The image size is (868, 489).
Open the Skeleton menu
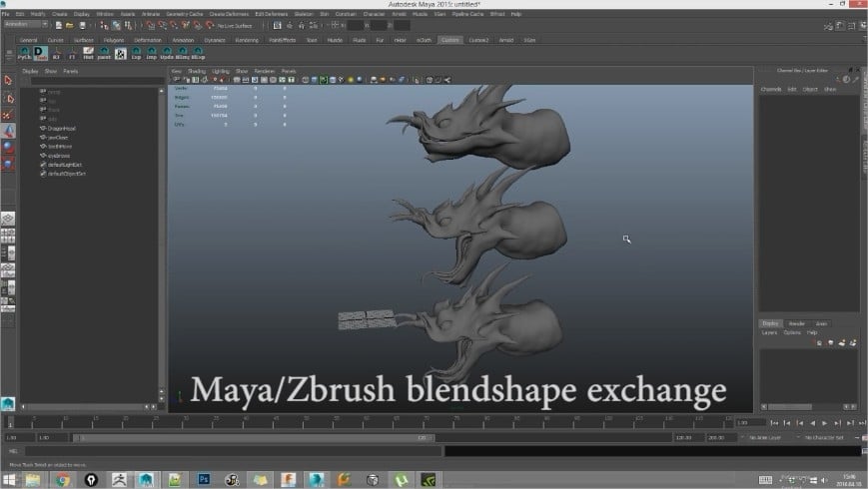304,14
